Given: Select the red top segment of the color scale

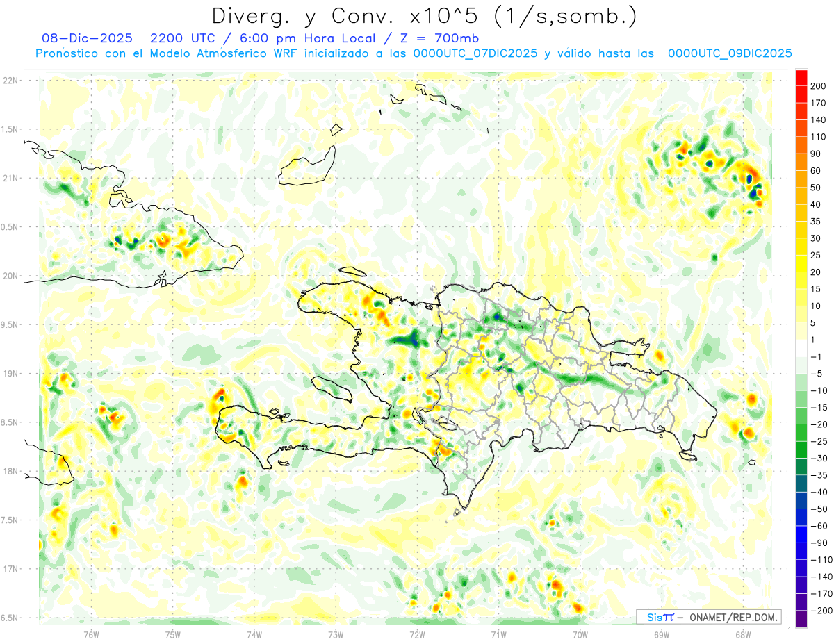Looking at the screenshot, I should coord(801,77).
